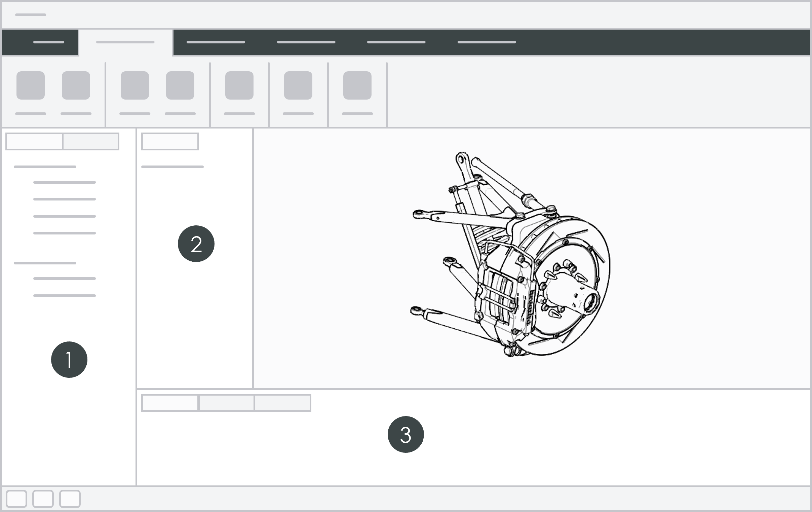
Task: Click the second icon of the first ribbon group
Action: 76,85
